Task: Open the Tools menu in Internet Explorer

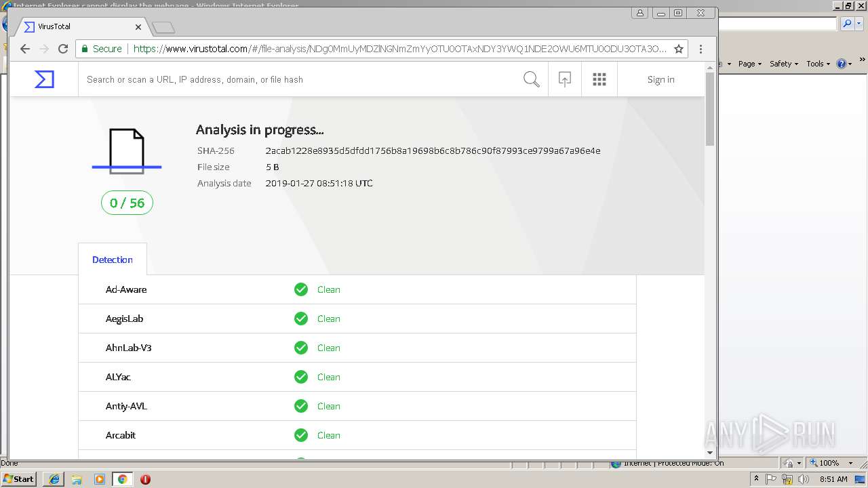Action: [818, 64]
